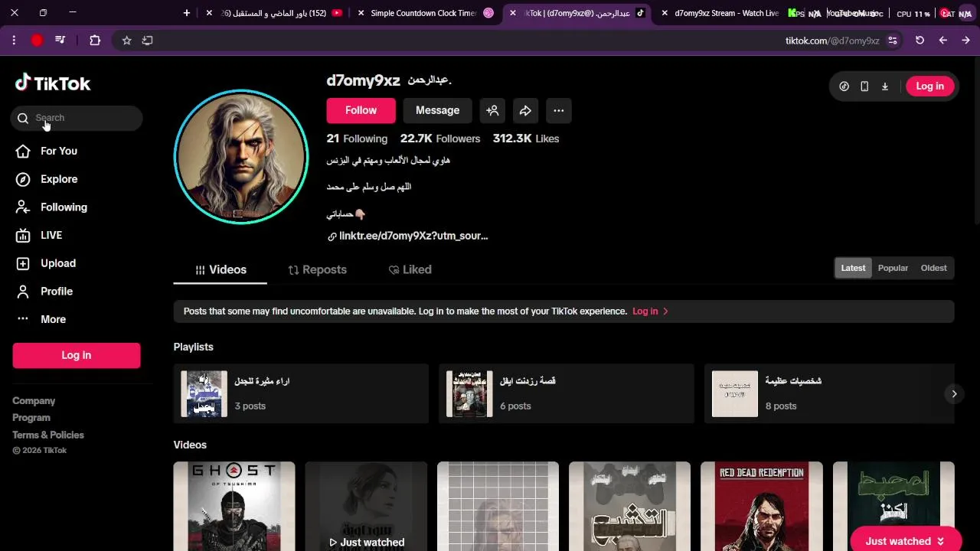Screen dimensions: 980x551
Task: Open the profile three-dot more menu
Action: tap(559, 110)
